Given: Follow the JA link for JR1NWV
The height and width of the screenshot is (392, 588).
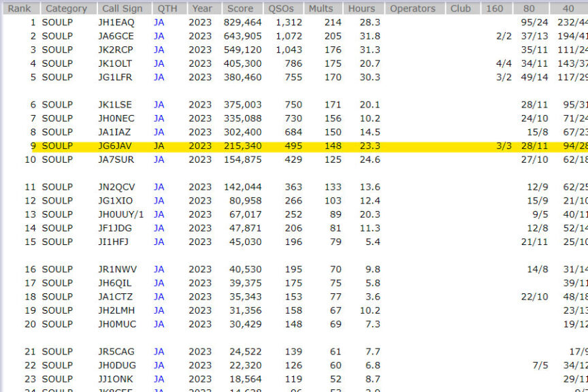Looking at the screenshot, I should 159,269.
